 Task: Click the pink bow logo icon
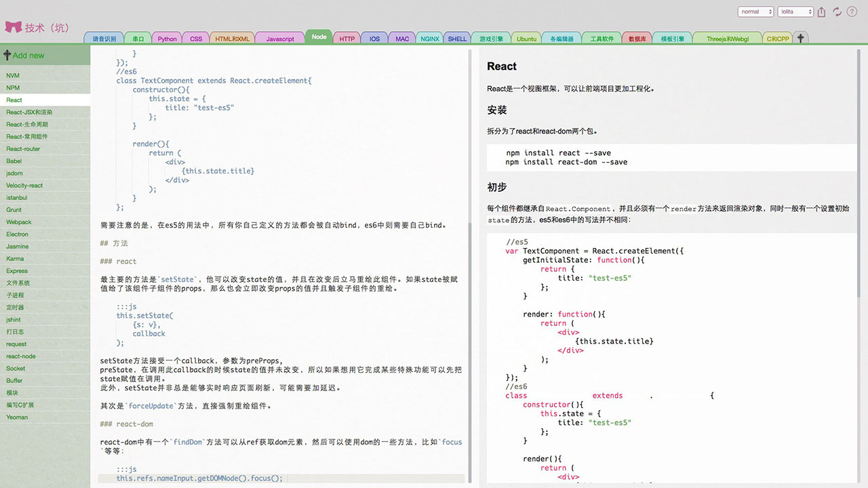coord(14,27)
